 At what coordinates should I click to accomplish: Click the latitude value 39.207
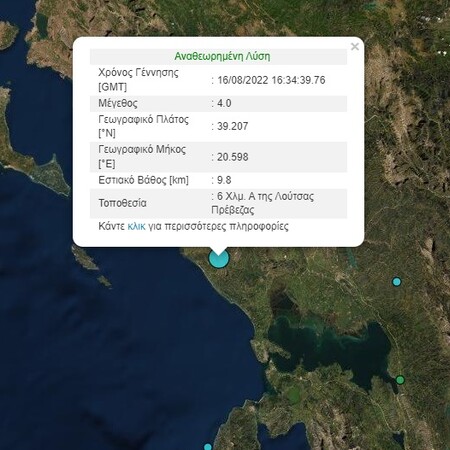233,126
